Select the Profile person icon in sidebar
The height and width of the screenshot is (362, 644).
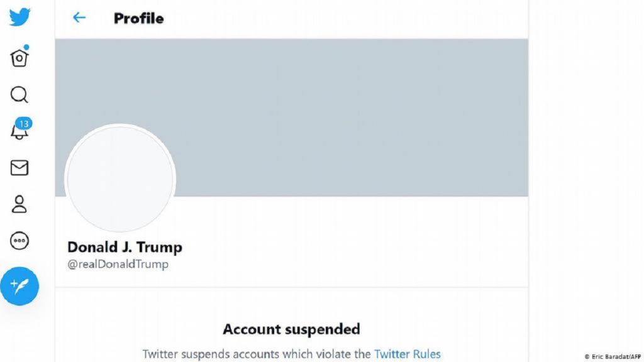(19, 204)
